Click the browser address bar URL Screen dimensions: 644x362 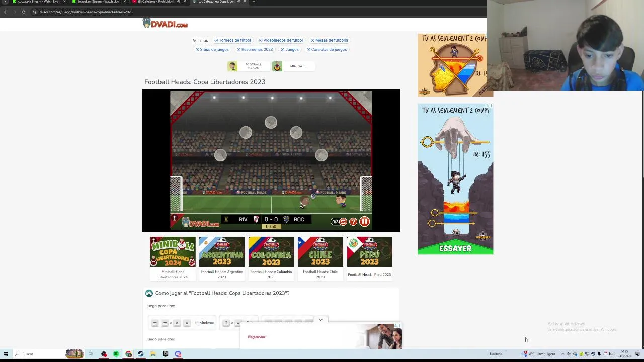pyautogui.click(x=86, y=12)
